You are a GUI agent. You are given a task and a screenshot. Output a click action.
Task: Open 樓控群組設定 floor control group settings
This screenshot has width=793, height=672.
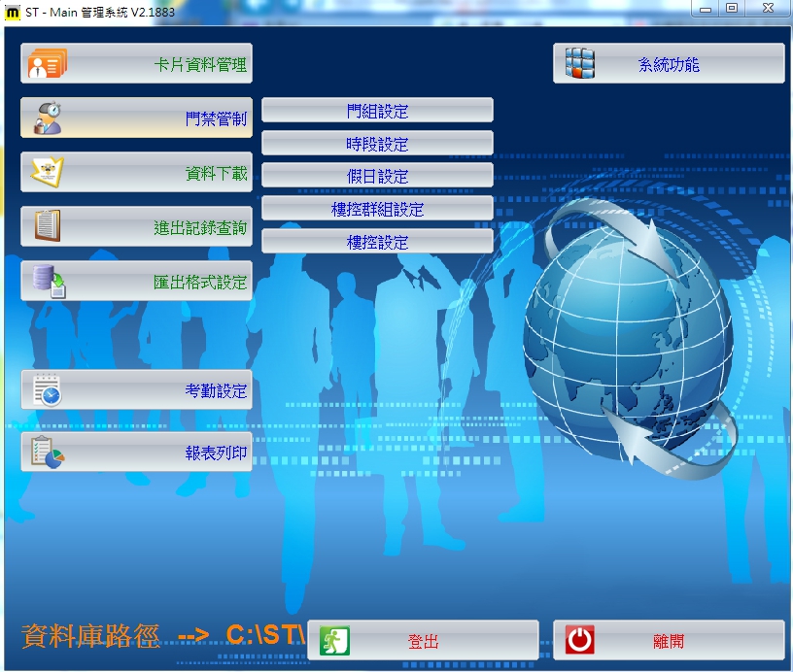click(x=377, y=209)
